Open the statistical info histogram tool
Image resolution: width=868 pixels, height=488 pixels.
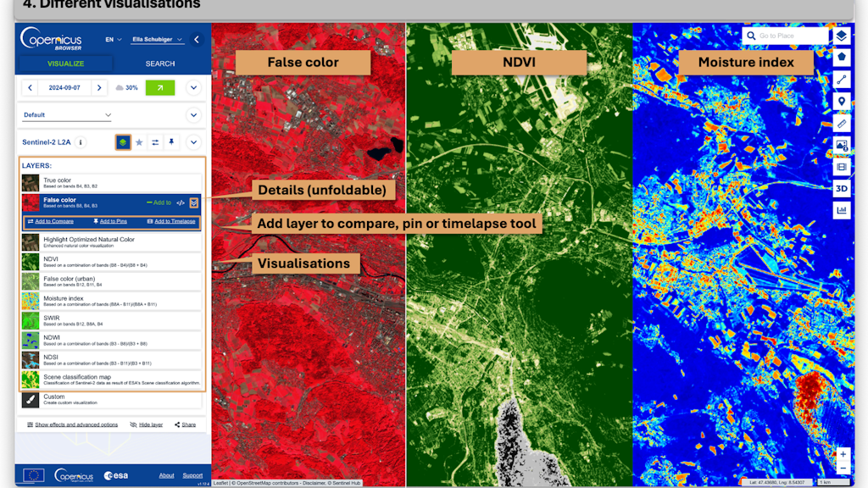point(841,208)
